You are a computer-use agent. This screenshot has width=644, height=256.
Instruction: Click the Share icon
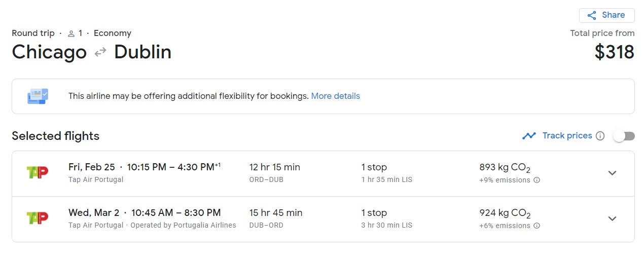pyautogui.click(x=591, y=15)
